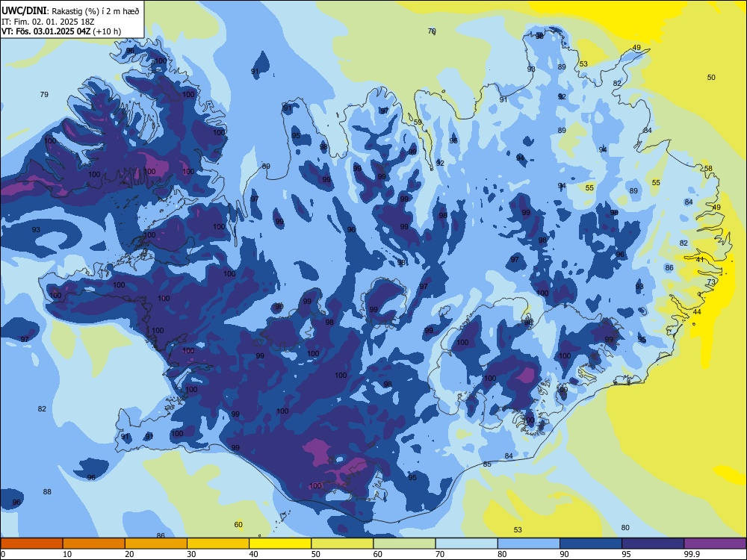Pick the pale green 60–70 legend swatch
This screenshot has width=747, height=560.
pyautogui.click(x=404, y=544)
